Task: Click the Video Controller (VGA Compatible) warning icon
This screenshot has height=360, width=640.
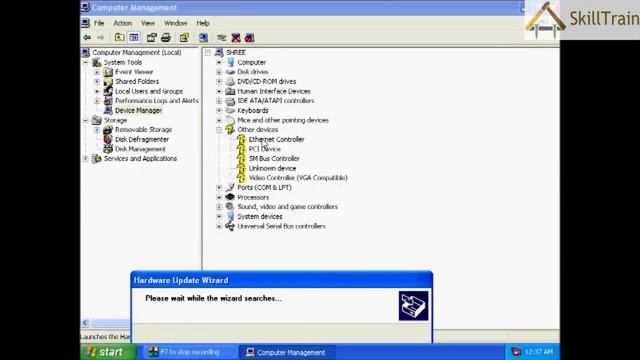Action: 241,178
